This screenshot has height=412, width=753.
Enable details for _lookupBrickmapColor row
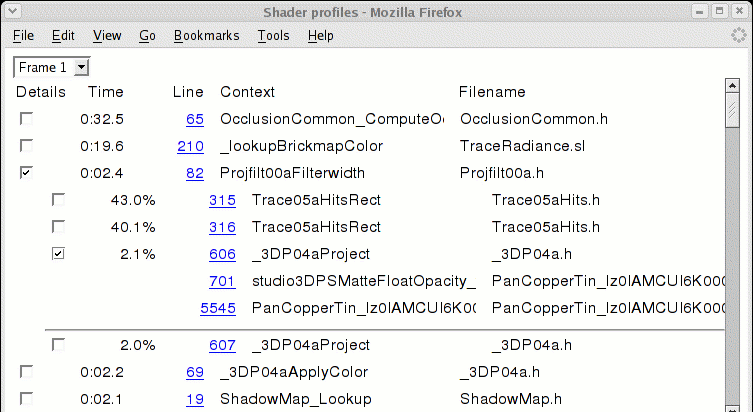pyautogui.click(x=26, y=146)
